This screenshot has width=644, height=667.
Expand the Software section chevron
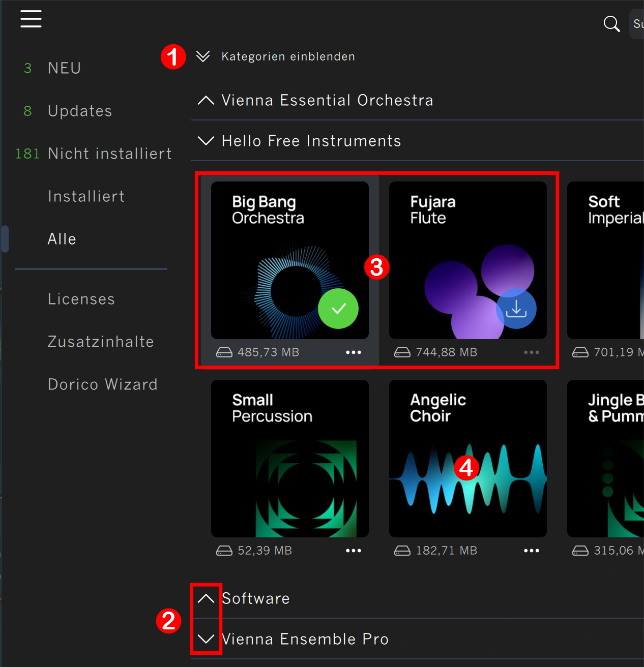coord(206,598)
